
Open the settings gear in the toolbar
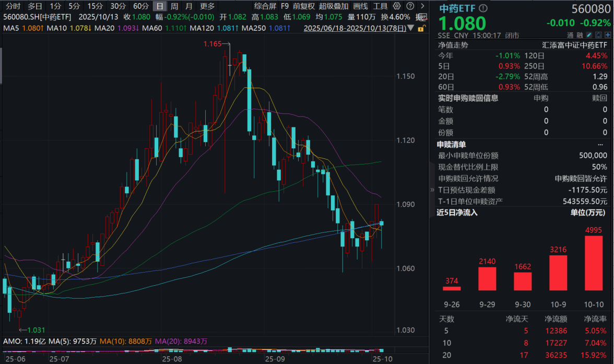(397, 6)
